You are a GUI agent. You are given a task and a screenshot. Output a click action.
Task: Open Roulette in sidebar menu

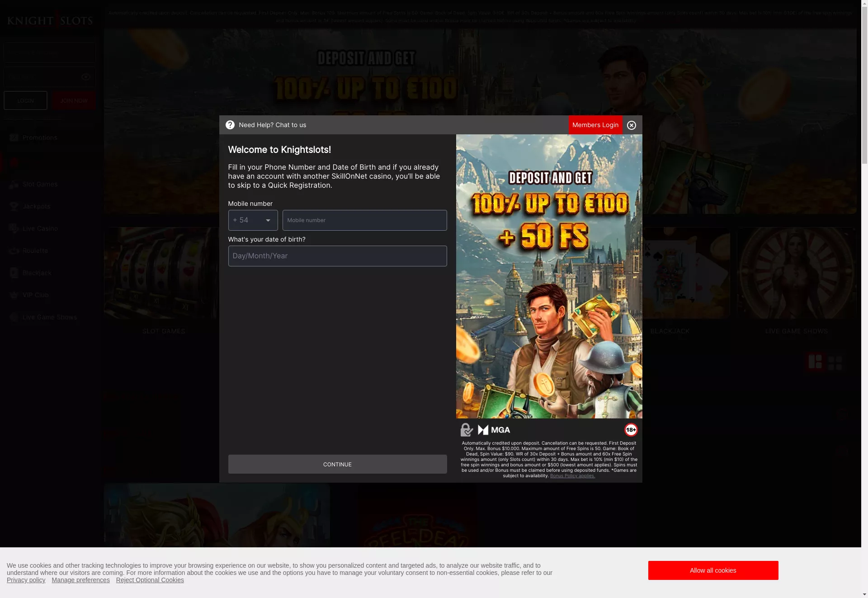[35, 251]
